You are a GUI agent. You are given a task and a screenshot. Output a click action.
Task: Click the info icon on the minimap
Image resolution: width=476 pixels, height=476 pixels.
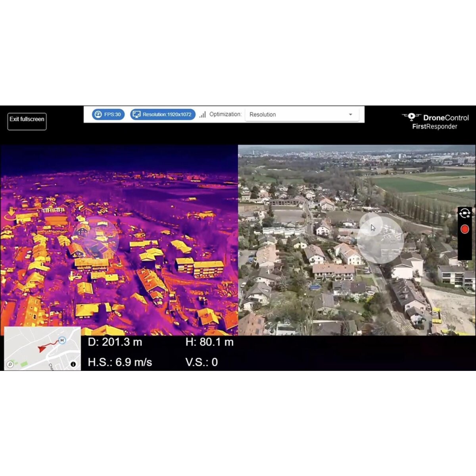coord(73,364)
